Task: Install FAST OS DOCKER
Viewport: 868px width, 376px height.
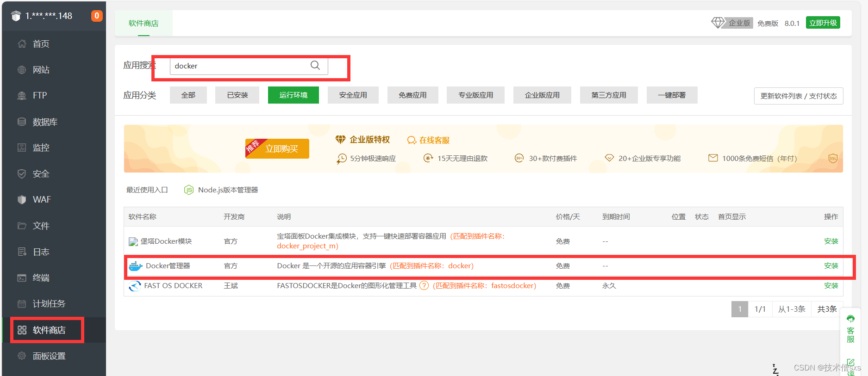Action: [831, 285]
